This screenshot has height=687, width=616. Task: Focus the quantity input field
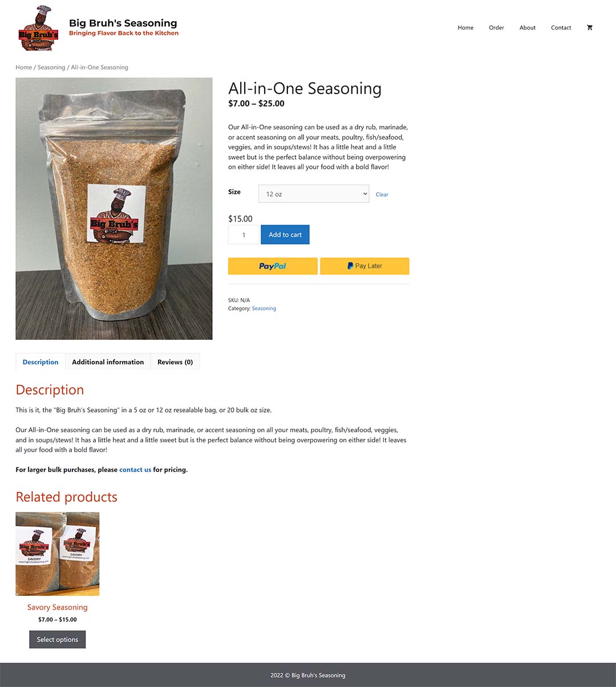click(x=244, y=234)
